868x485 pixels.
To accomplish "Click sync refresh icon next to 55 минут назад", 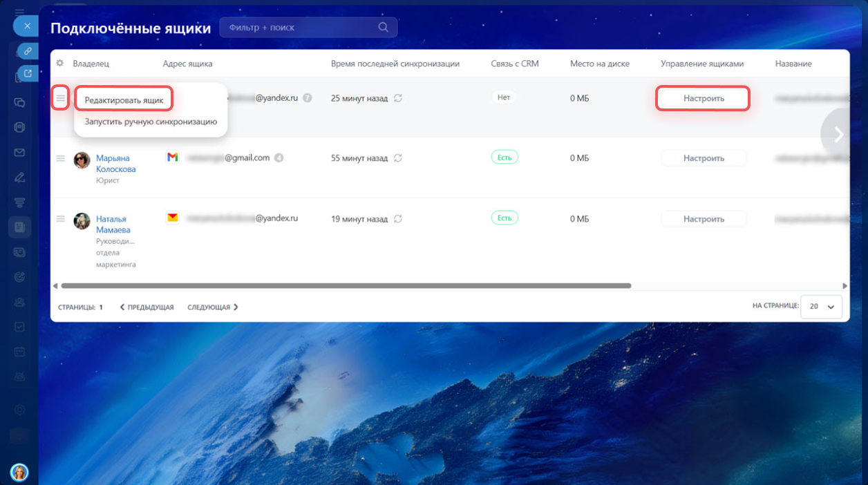I will 398,158.
